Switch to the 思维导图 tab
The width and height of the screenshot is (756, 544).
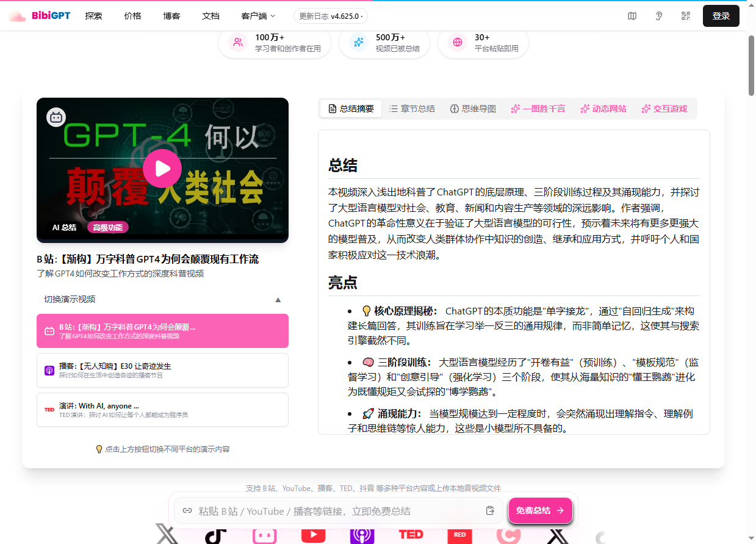pos(473,109)
